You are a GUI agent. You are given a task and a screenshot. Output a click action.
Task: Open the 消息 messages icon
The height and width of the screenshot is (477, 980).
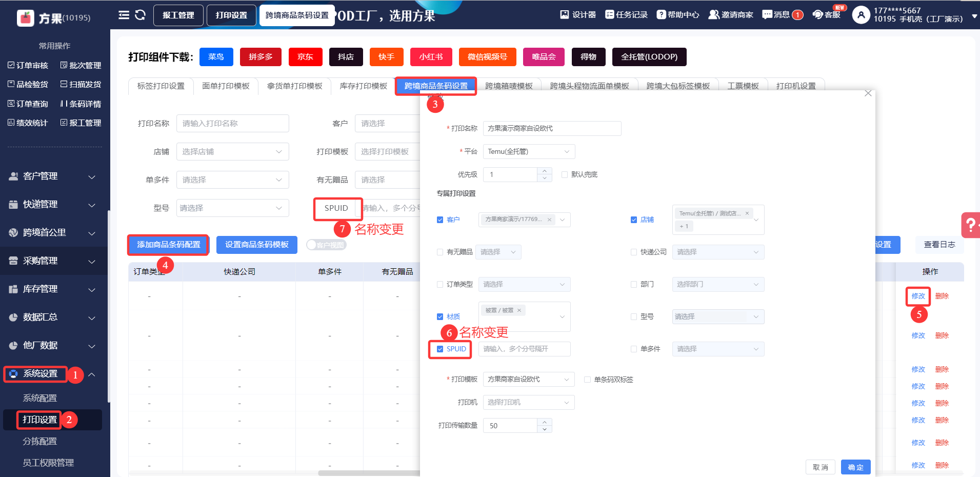point(767,14)
